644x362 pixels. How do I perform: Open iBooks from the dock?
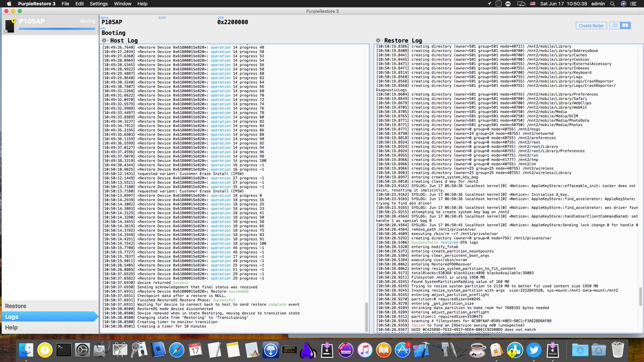pos(384,350)
